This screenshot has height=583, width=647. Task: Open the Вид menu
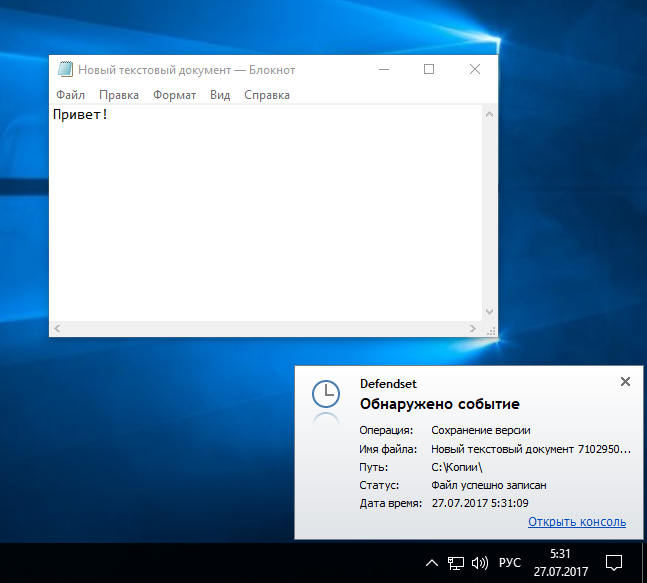220,95
